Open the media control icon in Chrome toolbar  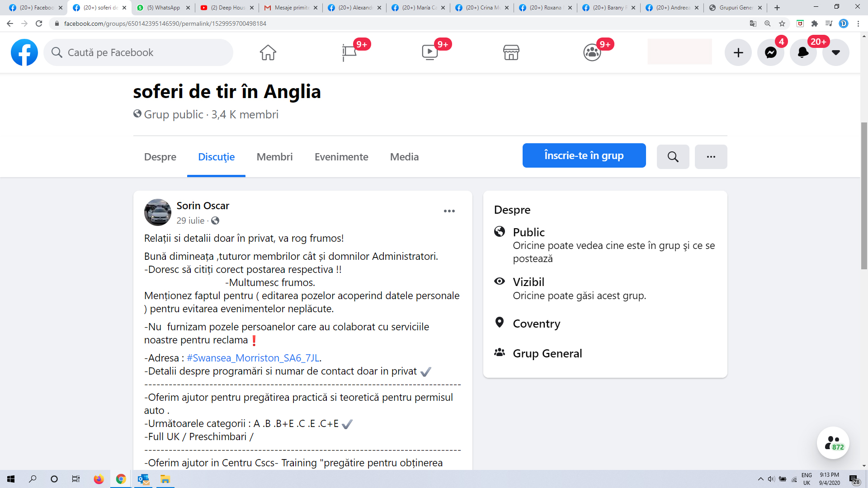coord(829,23)
